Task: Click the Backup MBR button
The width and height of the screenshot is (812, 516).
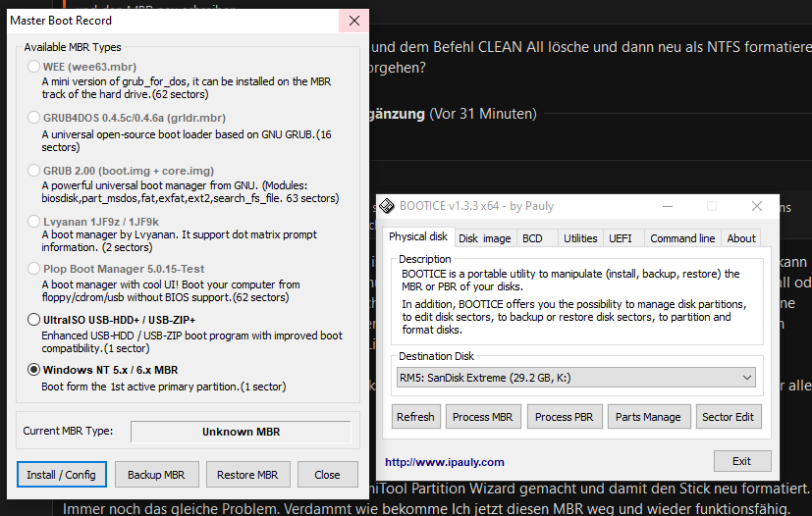Action: pyautogui.click(x=156, y=475)
